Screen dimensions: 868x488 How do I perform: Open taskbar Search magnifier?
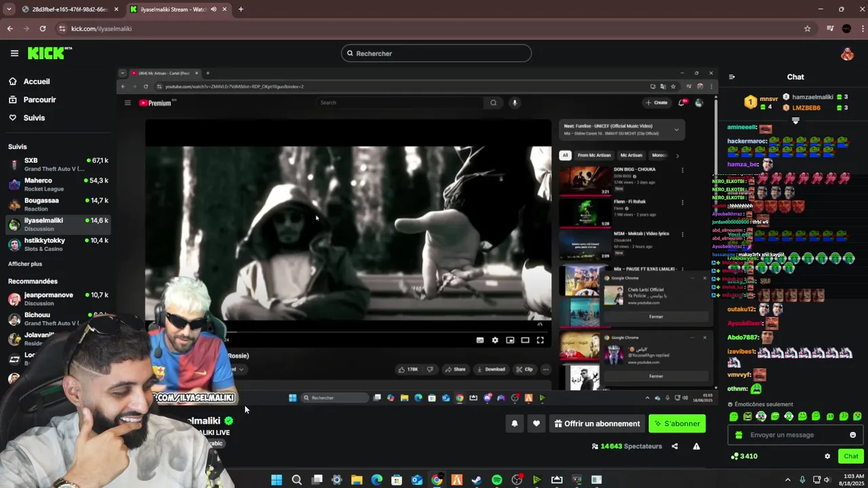click(296, 480)
